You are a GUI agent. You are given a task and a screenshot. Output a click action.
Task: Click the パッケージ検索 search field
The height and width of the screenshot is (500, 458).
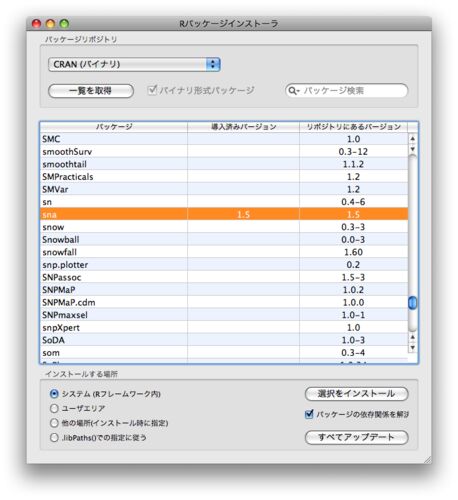tap(347, 91)
